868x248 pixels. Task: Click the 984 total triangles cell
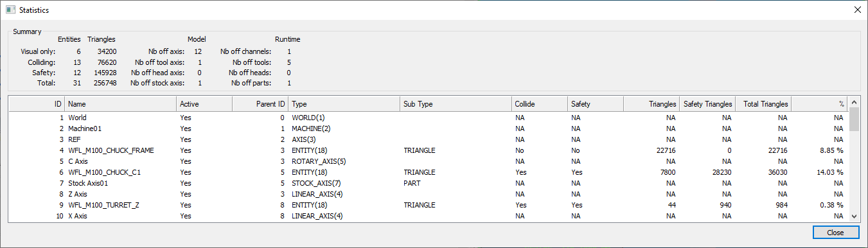(781, 205)
